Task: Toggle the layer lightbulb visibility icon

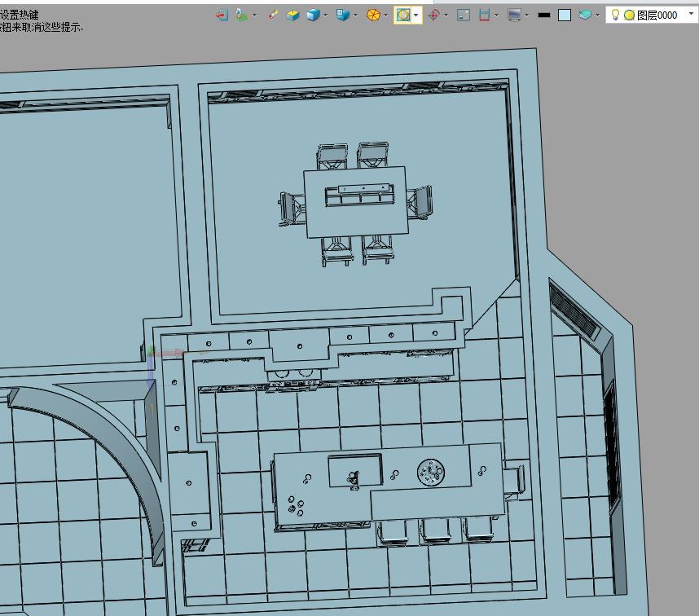Action: [x=615, y=15]
